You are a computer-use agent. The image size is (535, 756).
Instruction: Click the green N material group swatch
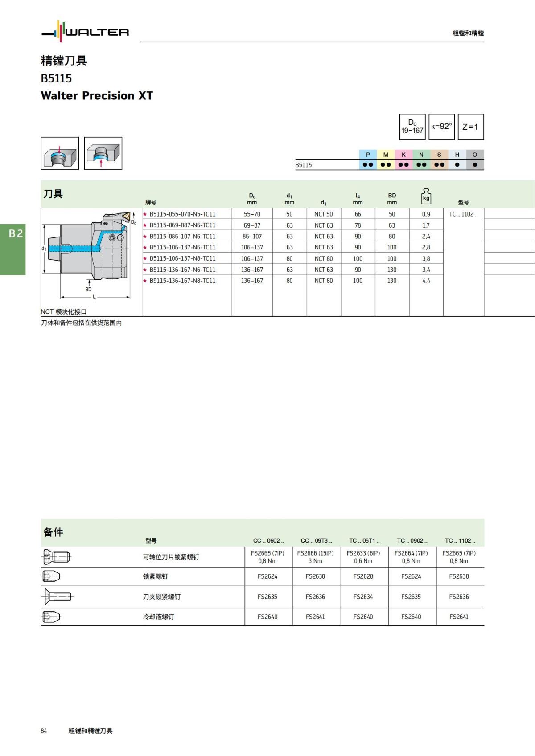click(x=421, y=159)
